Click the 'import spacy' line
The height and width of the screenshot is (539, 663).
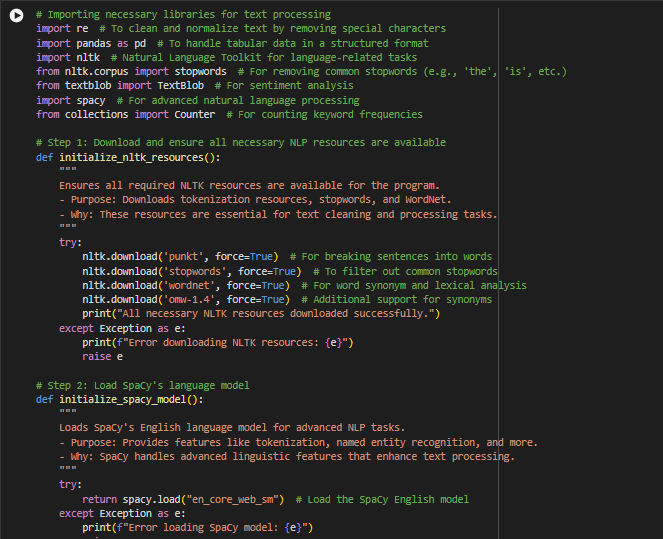198,101
